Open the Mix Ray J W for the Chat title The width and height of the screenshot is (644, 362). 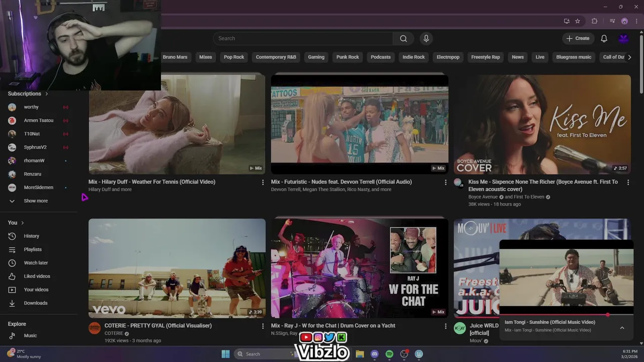[x=333, y=326]
